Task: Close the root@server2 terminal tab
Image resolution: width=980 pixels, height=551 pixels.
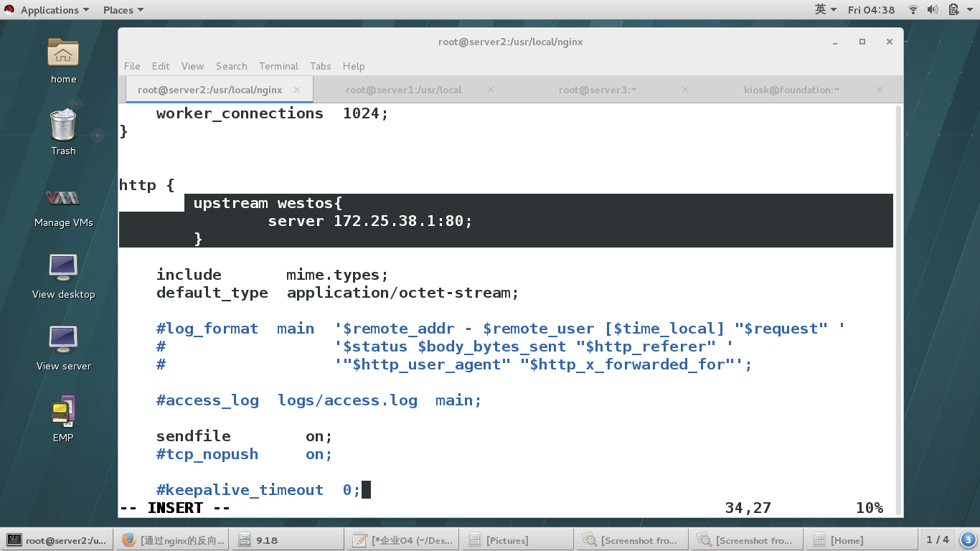Action: (297, 90)
